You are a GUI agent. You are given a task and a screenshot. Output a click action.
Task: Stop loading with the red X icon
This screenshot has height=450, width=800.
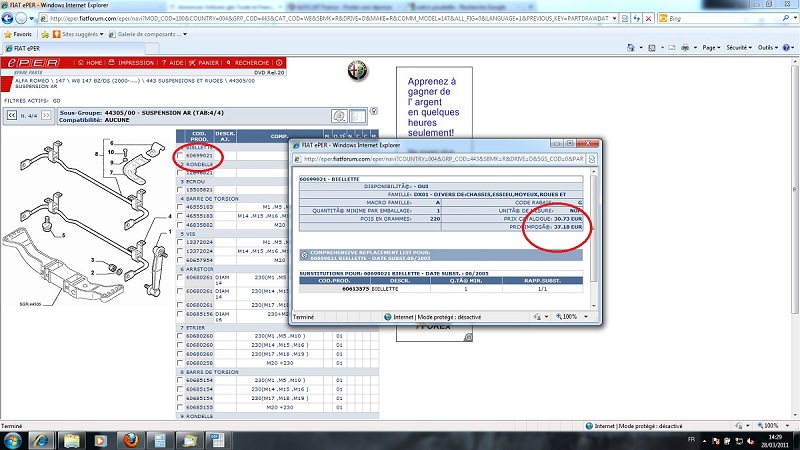tap(648, 18)
